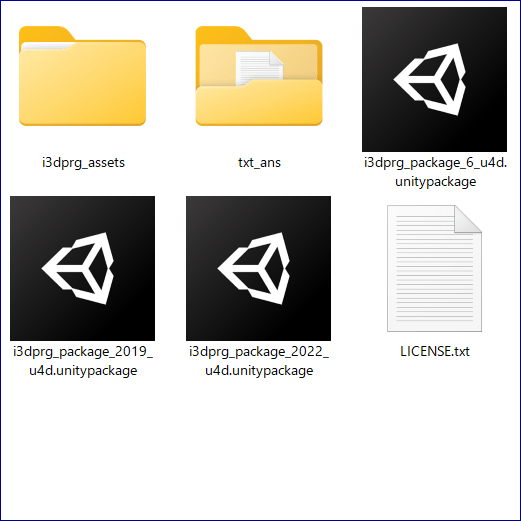Click the tab of i3dprg_assets folder
The image size is (521, 521).
pos(47,33)
